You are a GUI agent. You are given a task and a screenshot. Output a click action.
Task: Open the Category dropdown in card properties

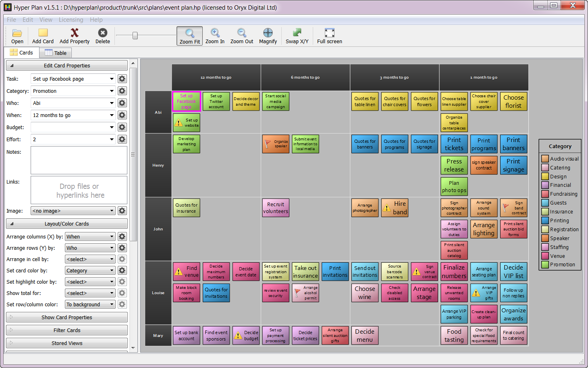[73, 91]
